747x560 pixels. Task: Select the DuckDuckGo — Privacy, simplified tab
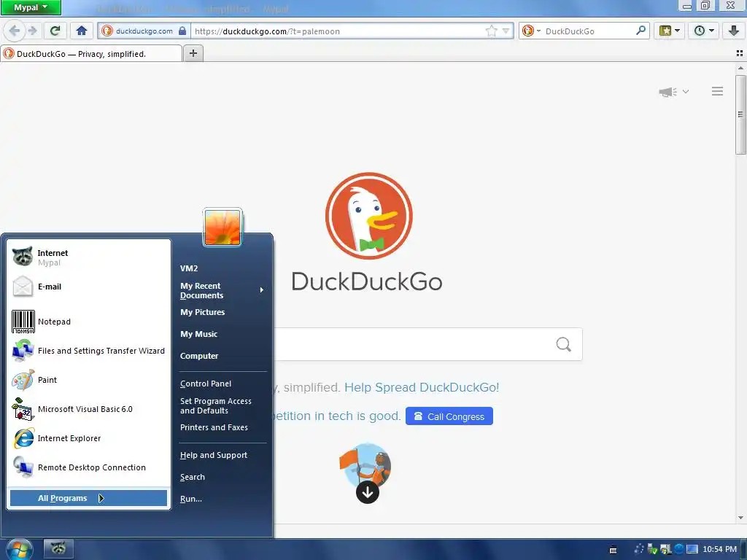[91, 54]
